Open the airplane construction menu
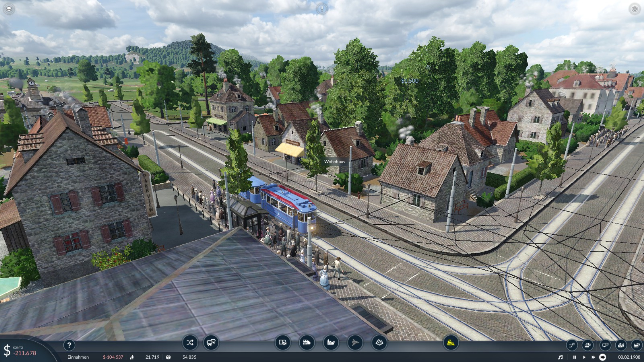Image resolution: width=644 pixels, height=362 pixels. [x=355, y=342]
